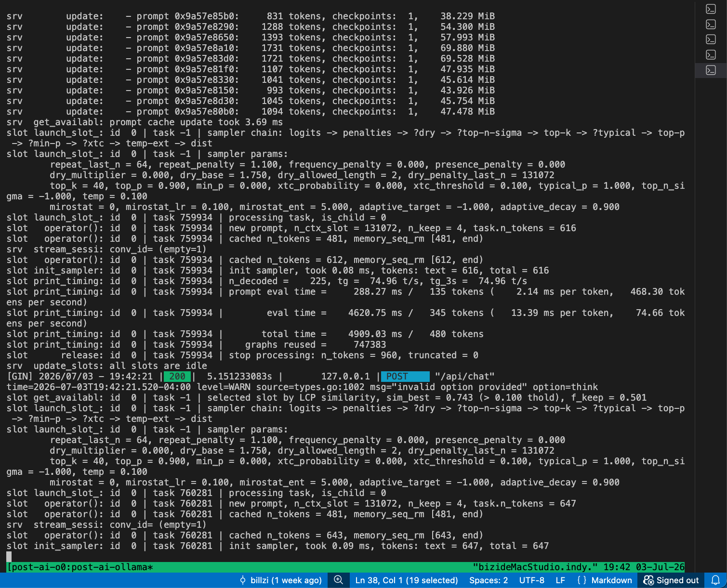Open the third terminal in the terminal list
Screen dimensions: 727x588
(x=711, y=39)
